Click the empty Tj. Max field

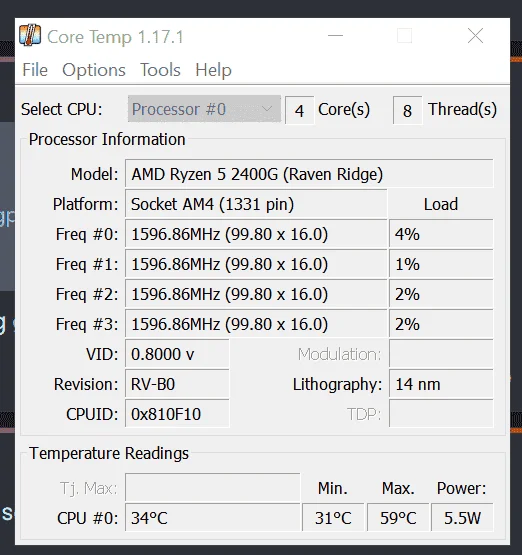click(213, 488)
